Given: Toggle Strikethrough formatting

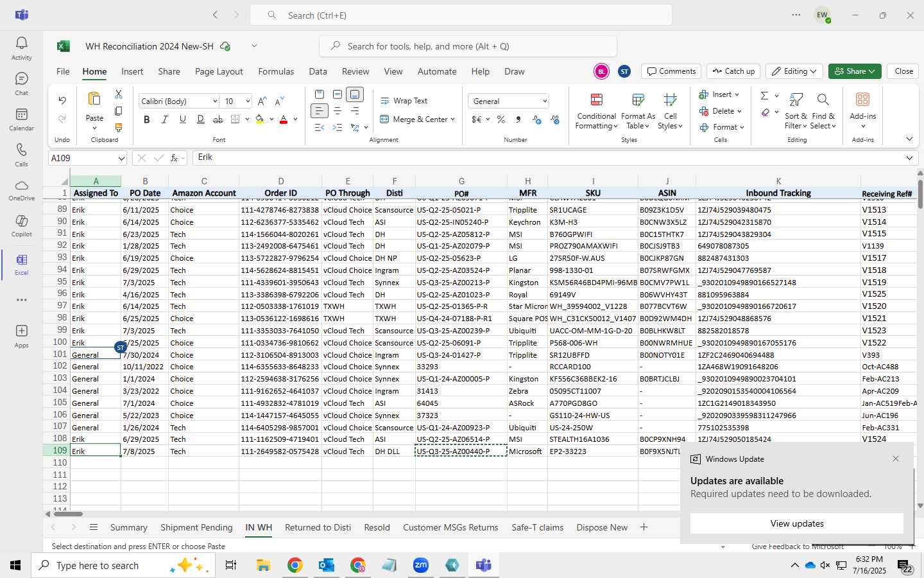Looking at the screenshot, I should pos(218,119).
